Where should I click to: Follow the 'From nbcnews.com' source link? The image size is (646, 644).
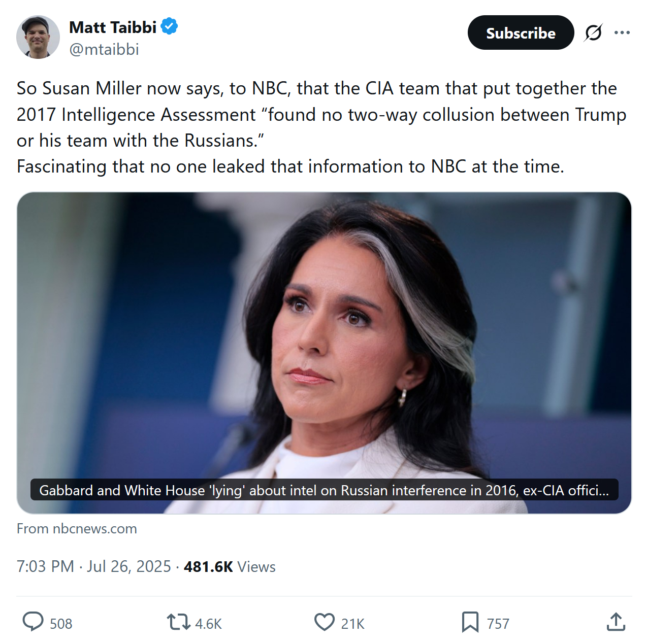(x=77, y=529)
